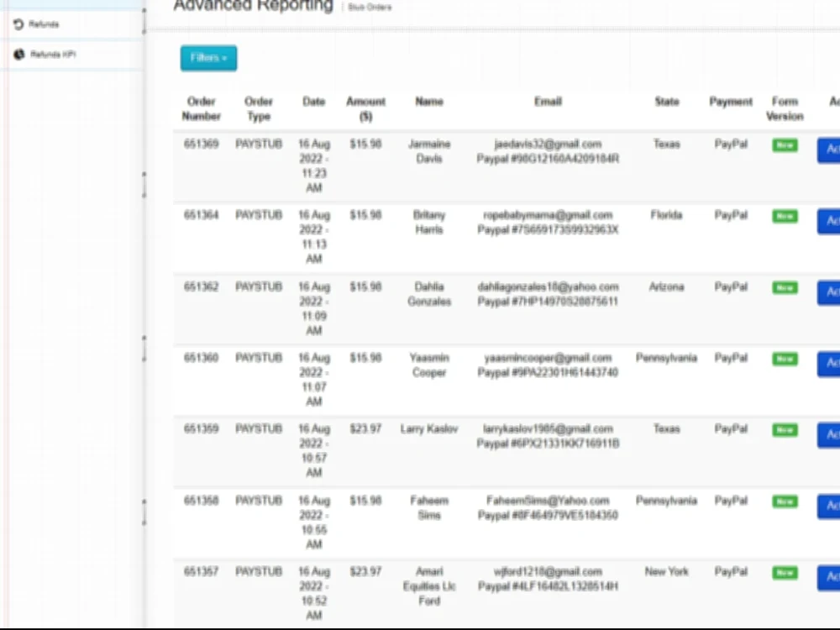Click the Refunds KPI pie chart icon
840x630 pixels.
pos(18,54)
